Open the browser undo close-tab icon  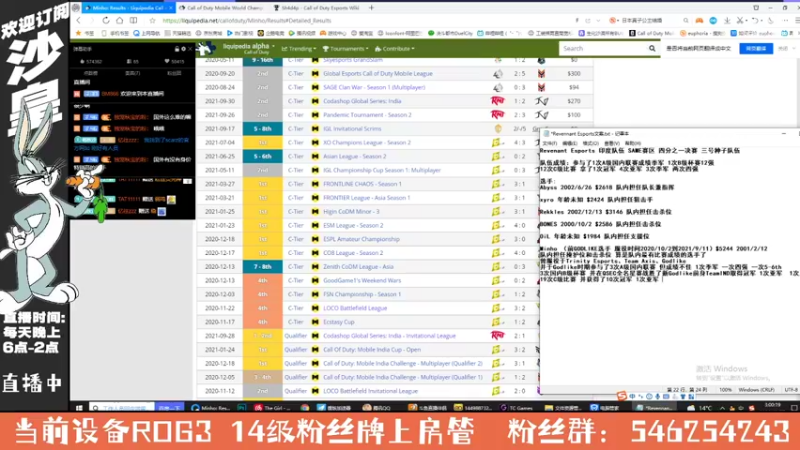(x=755, y=20)
